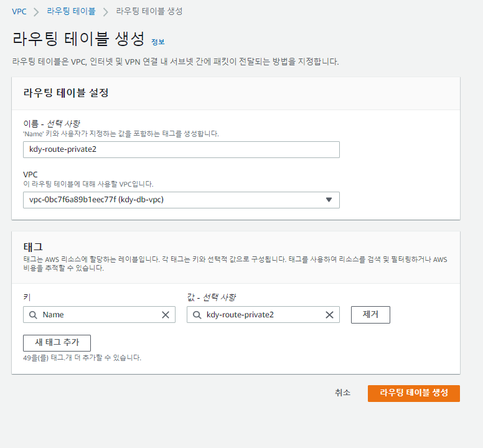Go to 라우팅 테이블 breadcrumb link
Viewport: 483px width, 448px height.
pyautogui.click(x=71, y=11)
